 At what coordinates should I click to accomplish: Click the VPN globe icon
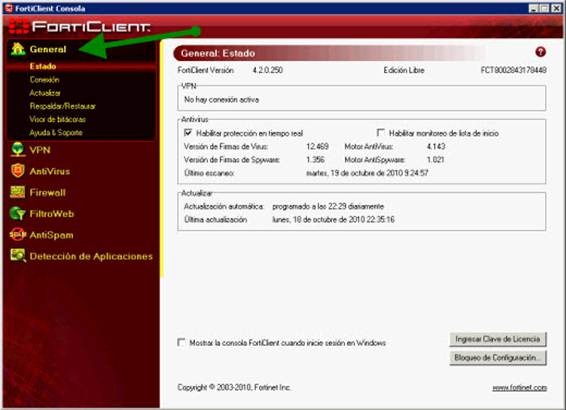[x=18, y=149]
